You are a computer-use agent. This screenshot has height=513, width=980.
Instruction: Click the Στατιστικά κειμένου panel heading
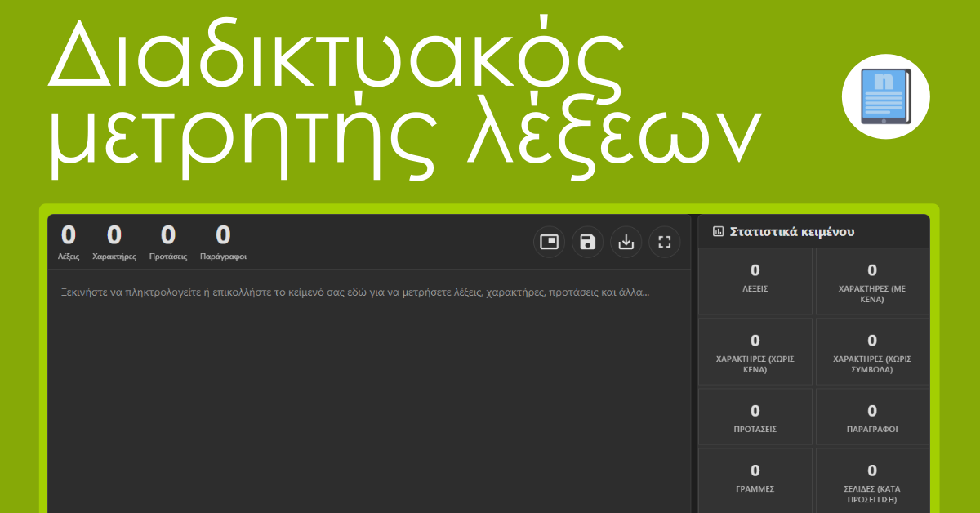pos(792,231)
